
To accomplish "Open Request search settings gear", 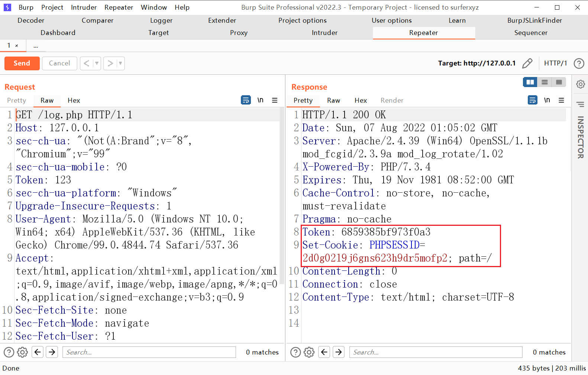I will coord(22,352).
